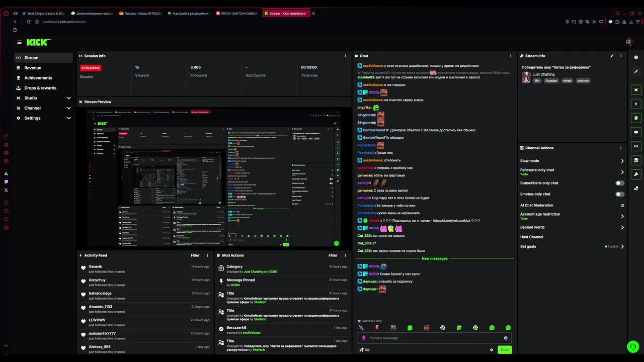Open the Activity Feed three-dot menu
The width and height of the screenshot is (644, 362).
point(207,255)
